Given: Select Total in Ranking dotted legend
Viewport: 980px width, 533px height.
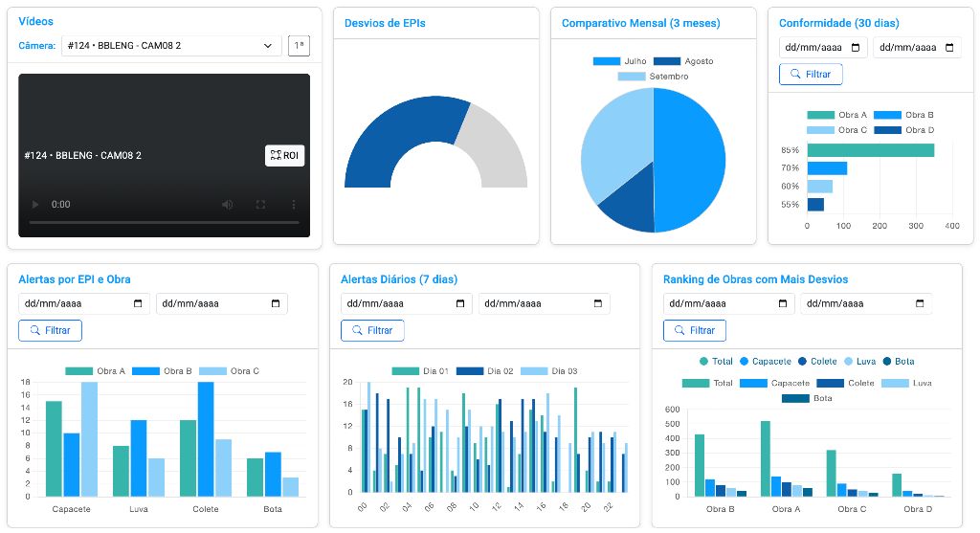Looking at the screenshot, I should pyautogui.click(x=716, y=362).
